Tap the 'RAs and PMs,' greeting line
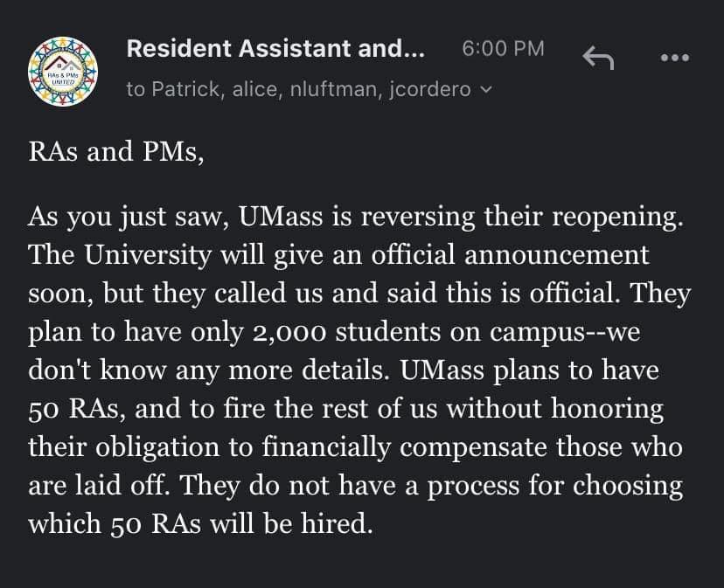Image resolution: width=724 pixels, height=588 pixels. [x=116, y=151]
